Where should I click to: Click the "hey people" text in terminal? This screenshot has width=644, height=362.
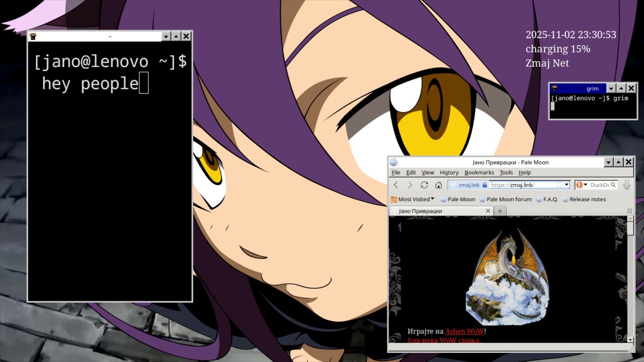[90, 83]
